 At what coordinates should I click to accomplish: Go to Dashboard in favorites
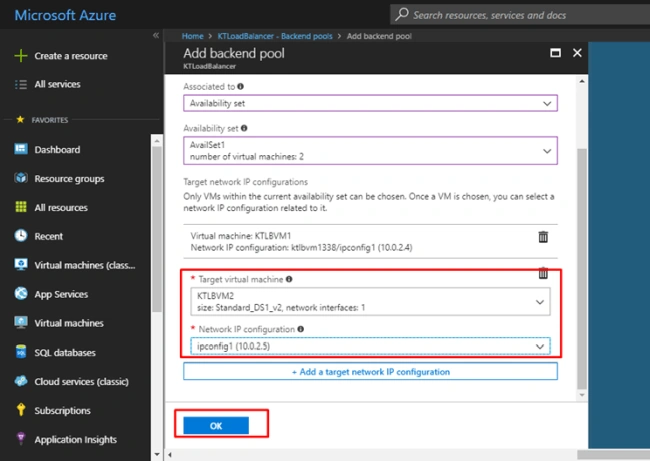coord(57,150)
